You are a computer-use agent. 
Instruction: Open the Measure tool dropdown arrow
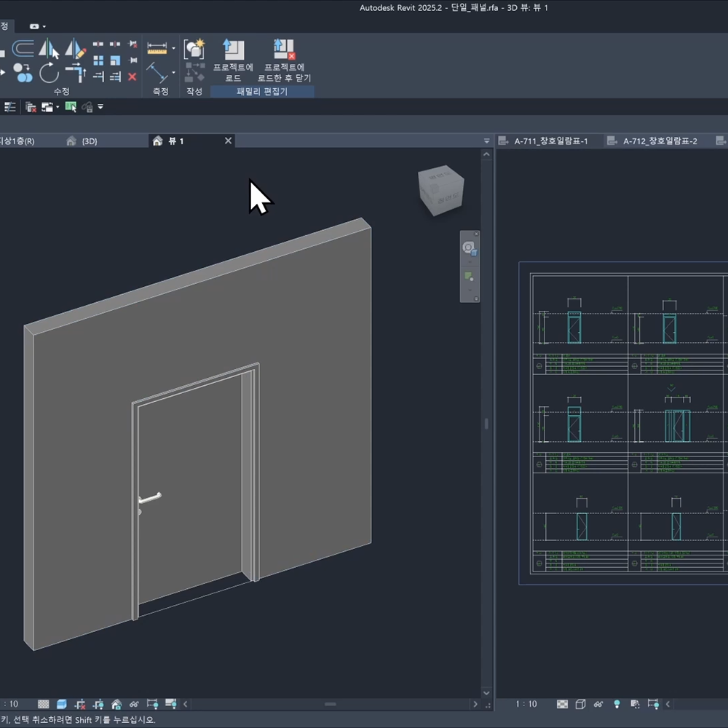click(173, 49)
